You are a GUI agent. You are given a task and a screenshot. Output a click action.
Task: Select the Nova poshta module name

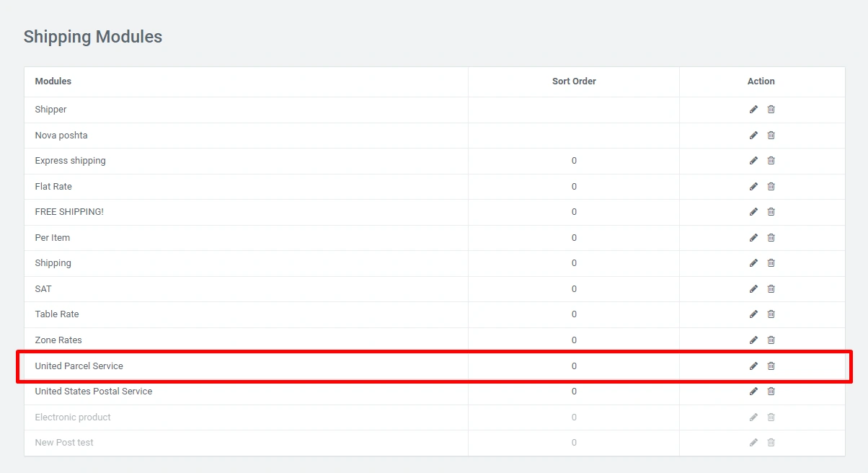pos(61,136)
